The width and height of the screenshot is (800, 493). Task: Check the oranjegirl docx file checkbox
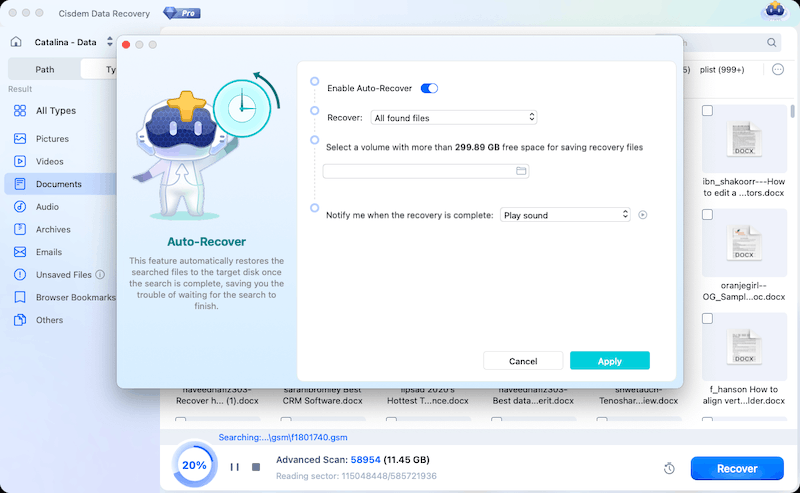pos(707,215)
